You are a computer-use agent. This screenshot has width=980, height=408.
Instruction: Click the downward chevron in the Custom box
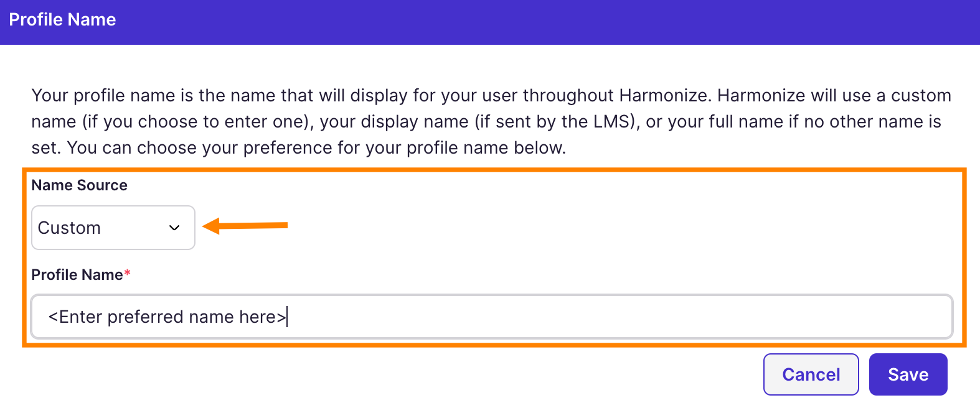point(175,228)
